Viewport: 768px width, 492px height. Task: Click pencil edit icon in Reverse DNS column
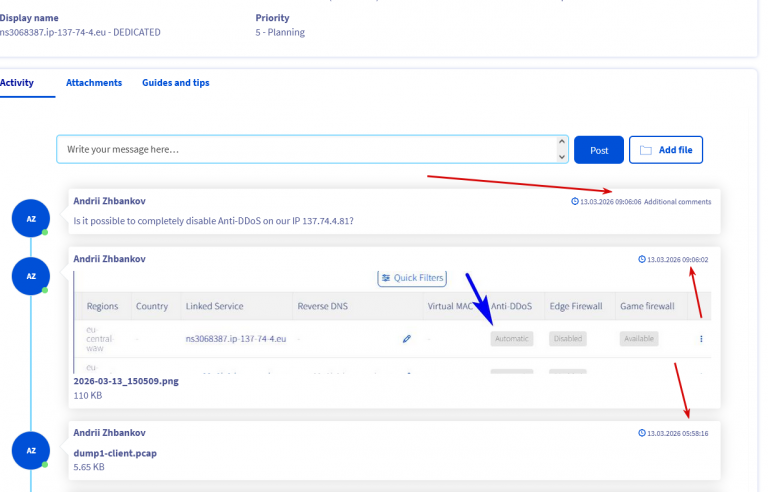pyautogui.click(x=407, y=339)
